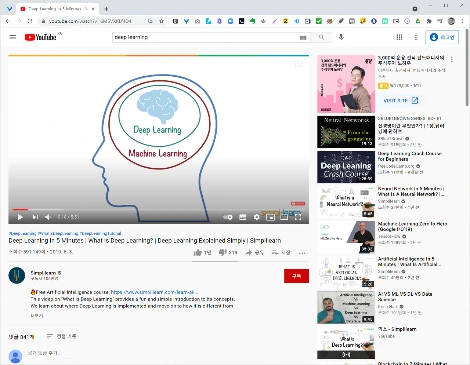This screenshot has width=470, height=365.
Task: Open the pink ad thumbnail with man holding tablet
Action: (346, 84)
